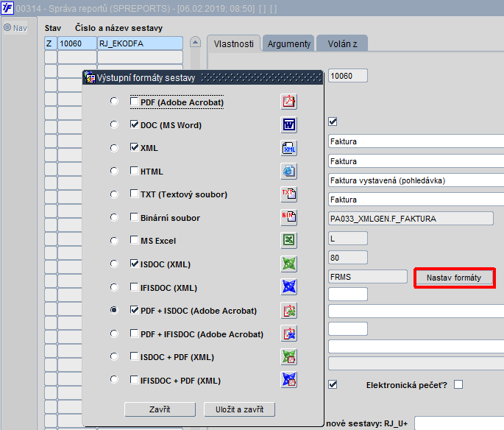Screen dimensions: 504x430
Task: Click the list scroll-up arrow
Action: (x=195, y=42)
